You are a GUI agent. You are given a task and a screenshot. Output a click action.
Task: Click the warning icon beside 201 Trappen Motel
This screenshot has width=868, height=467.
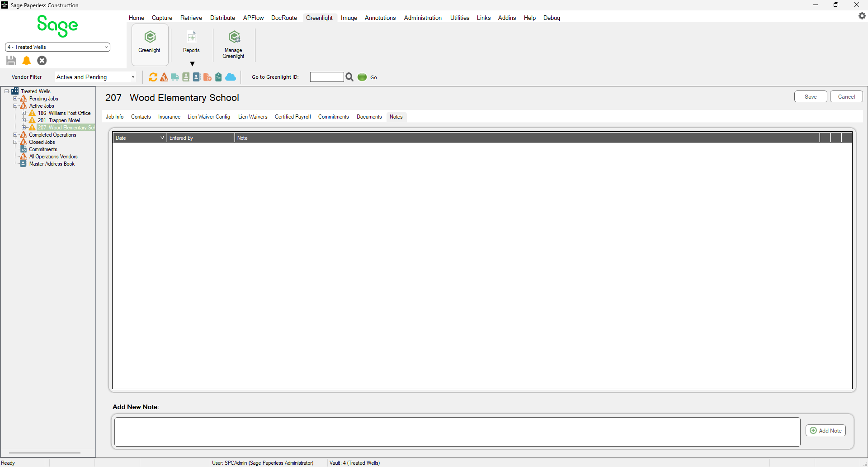32,120
